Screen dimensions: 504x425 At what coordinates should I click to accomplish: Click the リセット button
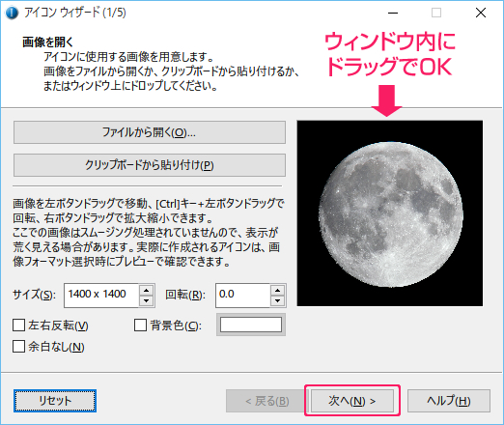(55, 401)
